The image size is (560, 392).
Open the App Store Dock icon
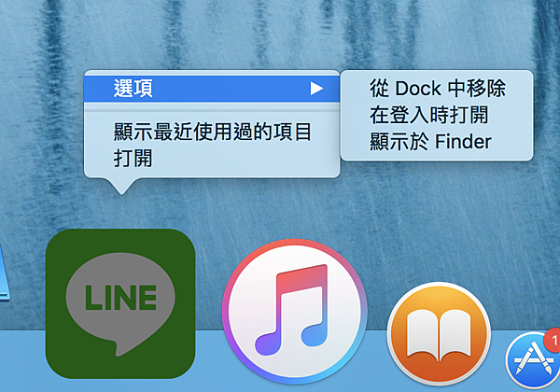pyautogui.click(x=533, y=360)
